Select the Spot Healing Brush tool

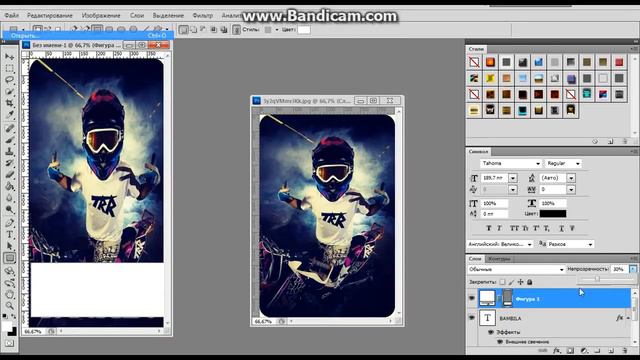(x=9, y=128)
